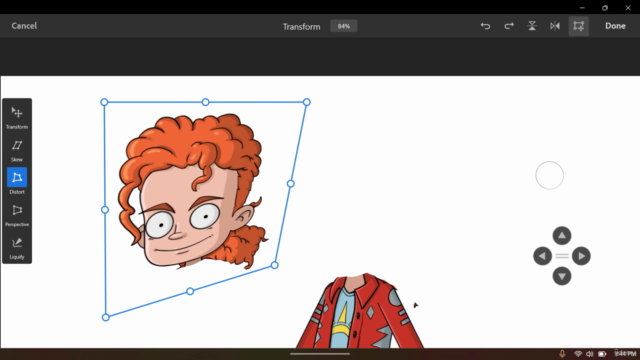This screenshot has width=640, height=360.
Task: Check the battery tray icon
Action: 602,354
